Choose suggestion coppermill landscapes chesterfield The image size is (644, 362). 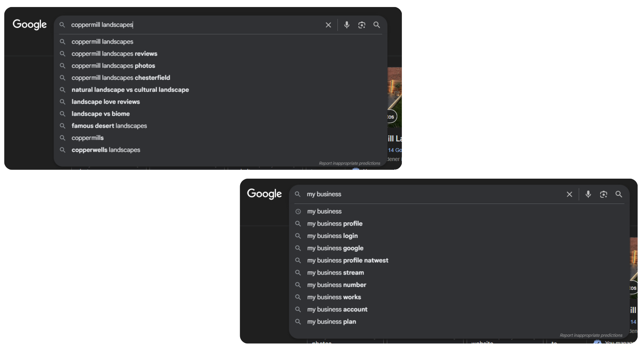(x=120, y=78)
